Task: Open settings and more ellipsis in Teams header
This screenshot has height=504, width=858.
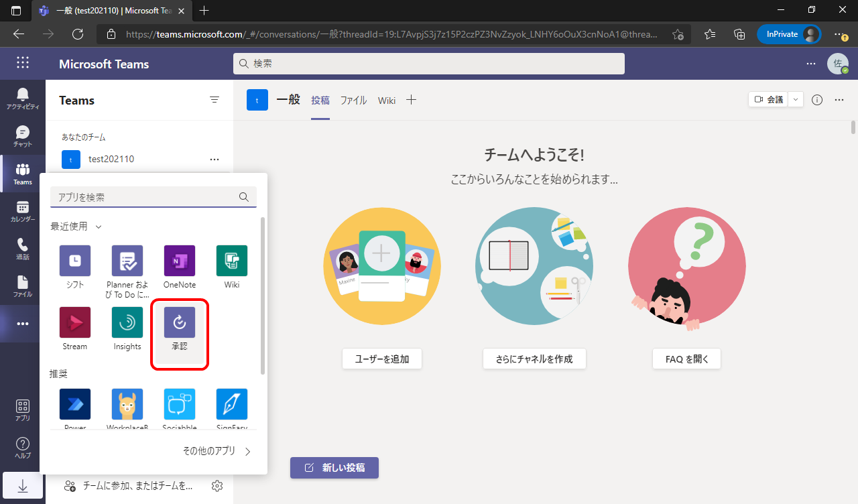Action: point(811,64)
